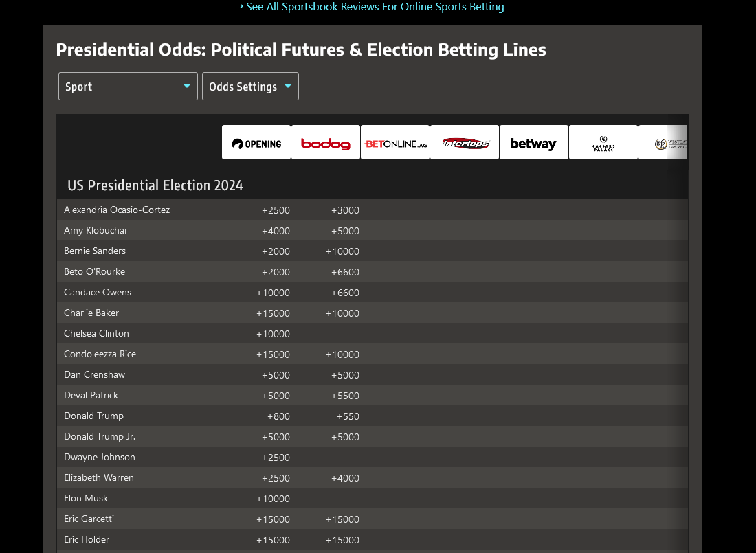Click Candace Owens opening odds +10000
756x553 pixels.
point(273,293)
